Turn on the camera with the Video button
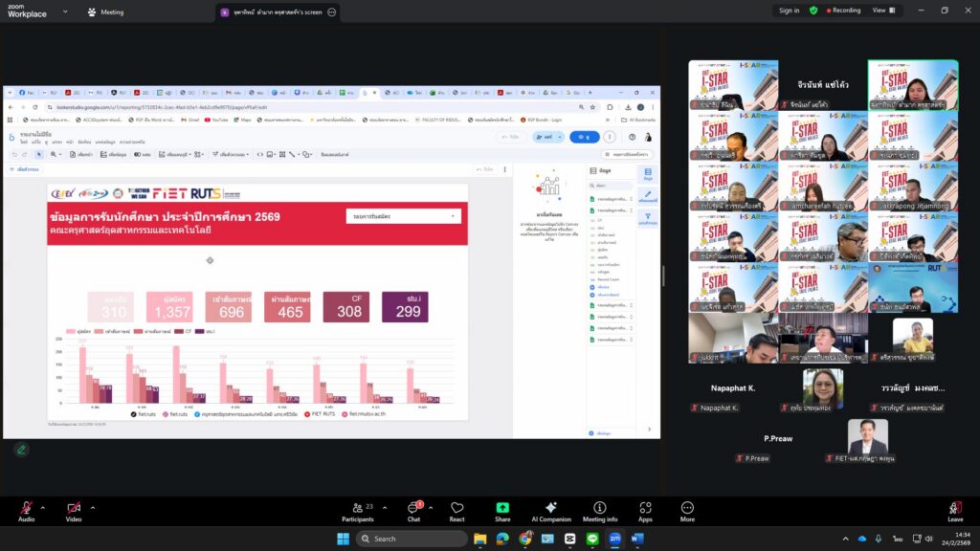Screen dimensions: 980x551 tap(73, 508)
